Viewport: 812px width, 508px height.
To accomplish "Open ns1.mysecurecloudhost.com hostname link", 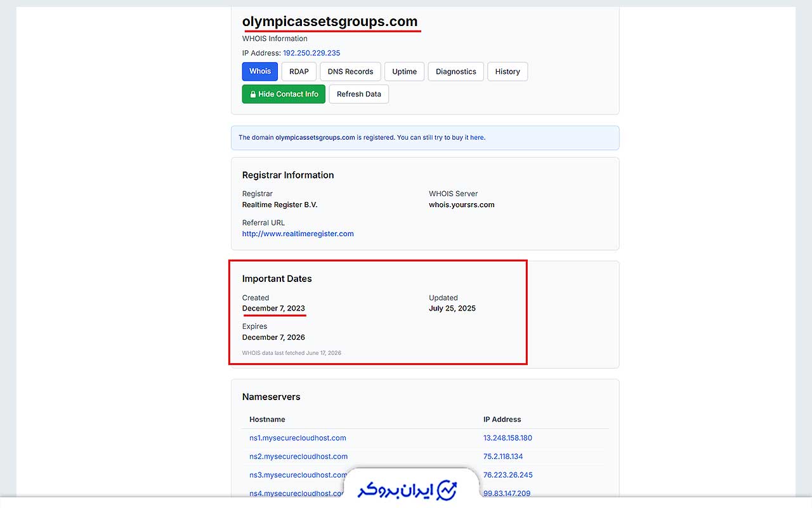I will coord(298,438).
